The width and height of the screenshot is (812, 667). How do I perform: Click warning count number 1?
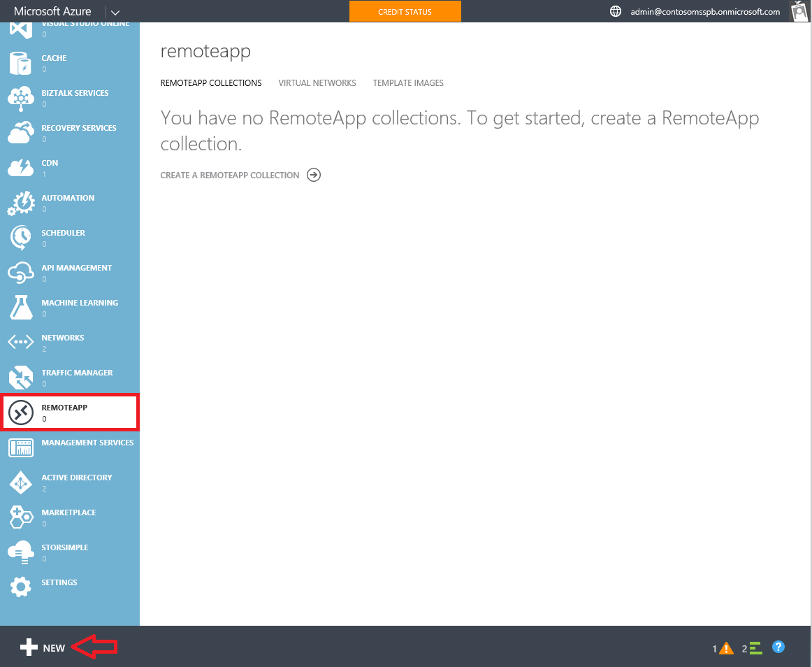pyautogui.click(x=715, y=648)
